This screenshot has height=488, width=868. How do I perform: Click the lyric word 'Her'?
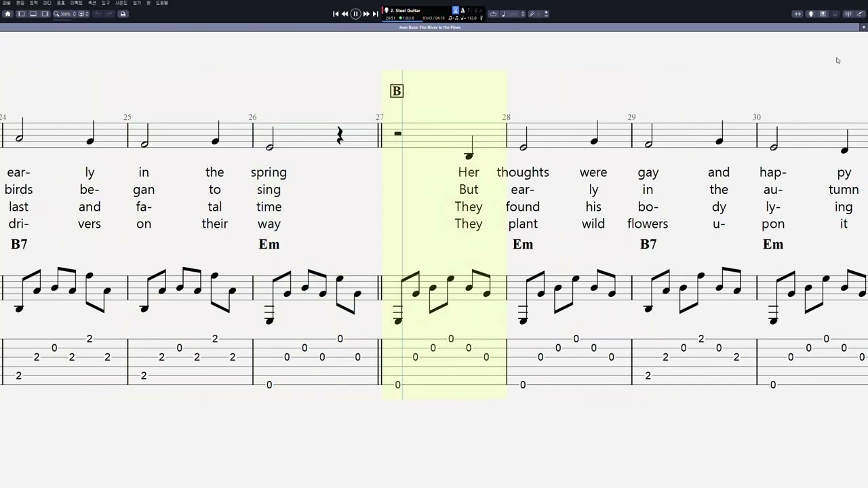pyautogui.click(x=469, y=172)
